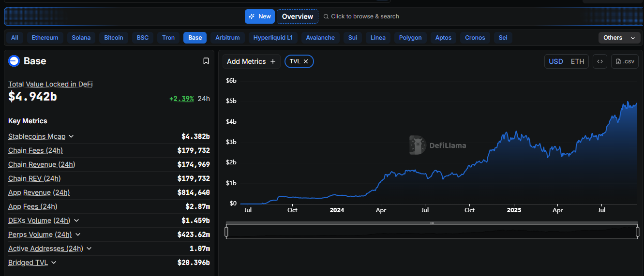
Task: Remove the TVL metric chip
Action: (x=306, y=61)
